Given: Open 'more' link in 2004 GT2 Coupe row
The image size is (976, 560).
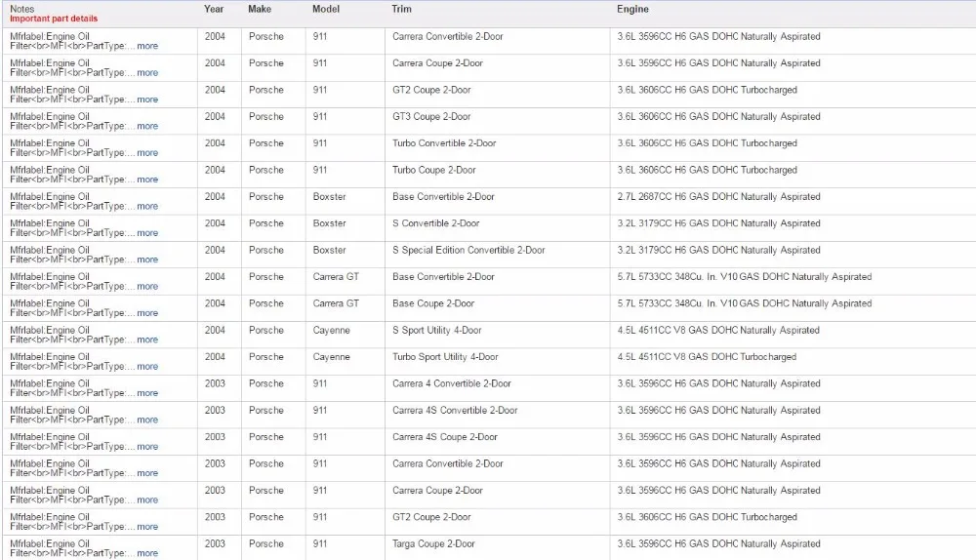Looking at the screenshot, I should click(147, 100).
